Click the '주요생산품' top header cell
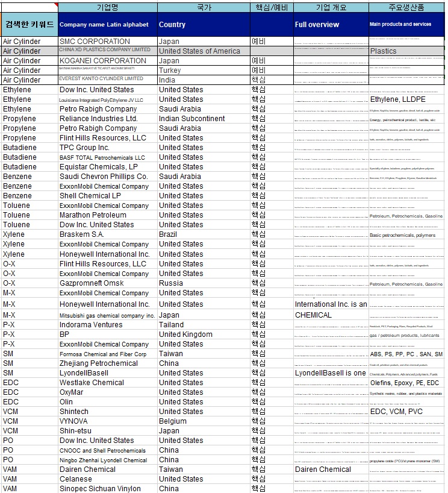 406,8
